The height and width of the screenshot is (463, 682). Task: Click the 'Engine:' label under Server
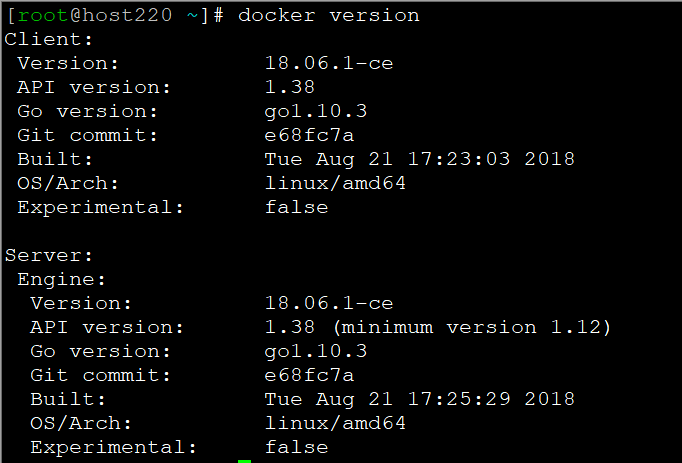click(61, 280)
